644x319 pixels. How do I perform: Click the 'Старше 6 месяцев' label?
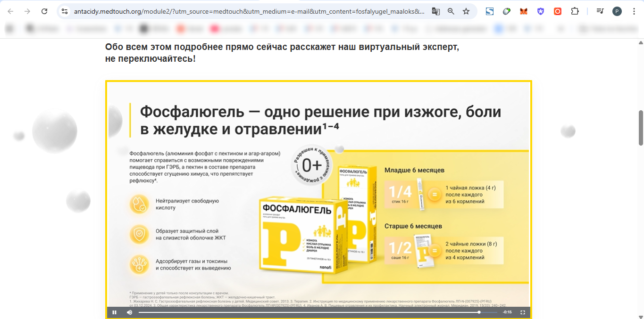click(x=413, y=226)
